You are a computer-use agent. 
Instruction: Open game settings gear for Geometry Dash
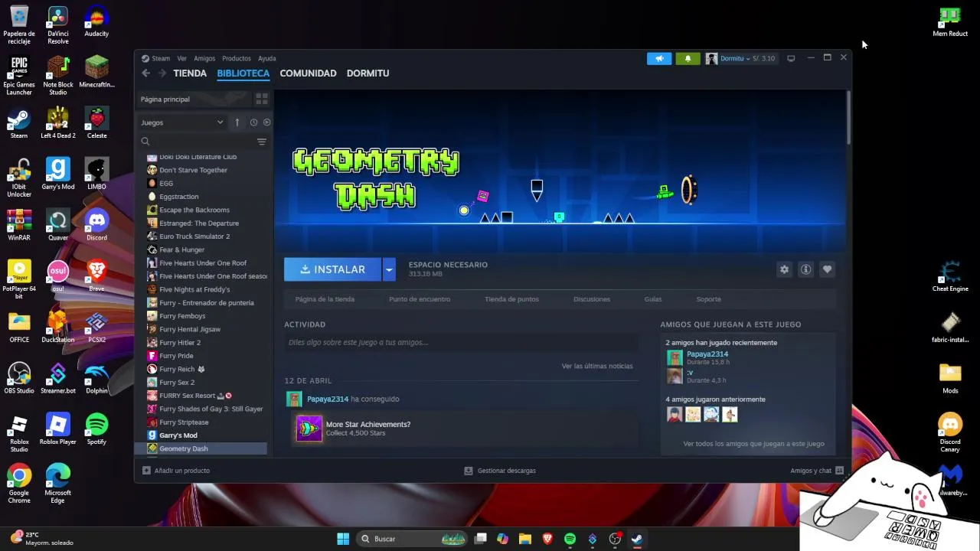(x=784, y=269)
